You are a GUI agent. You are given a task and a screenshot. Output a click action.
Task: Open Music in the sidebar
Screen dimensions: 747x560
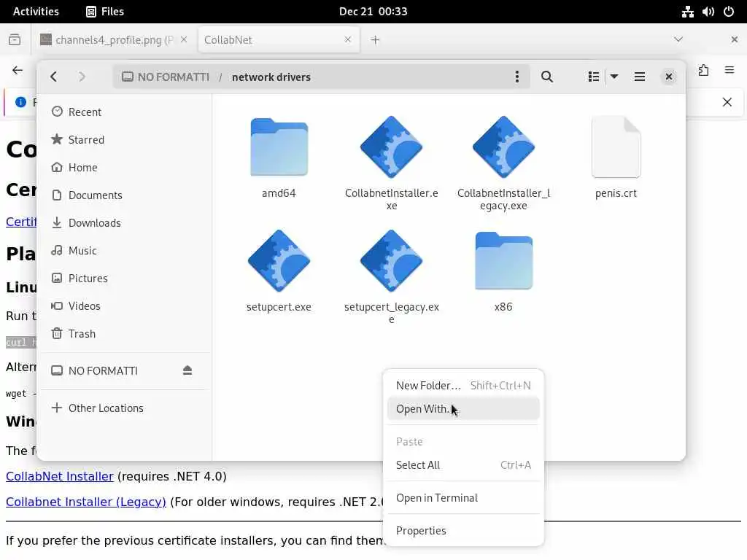pyautogui.click(x=124, y=250)
